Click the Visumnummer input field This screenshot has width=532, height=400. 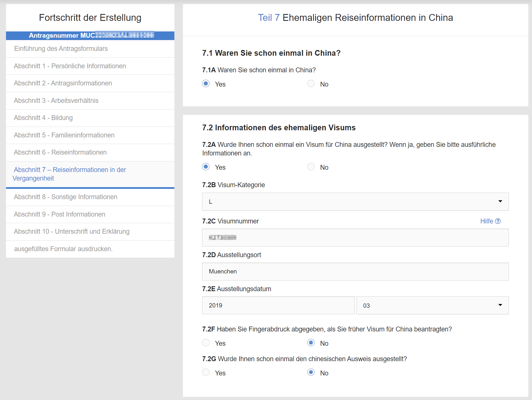(355, 238)
